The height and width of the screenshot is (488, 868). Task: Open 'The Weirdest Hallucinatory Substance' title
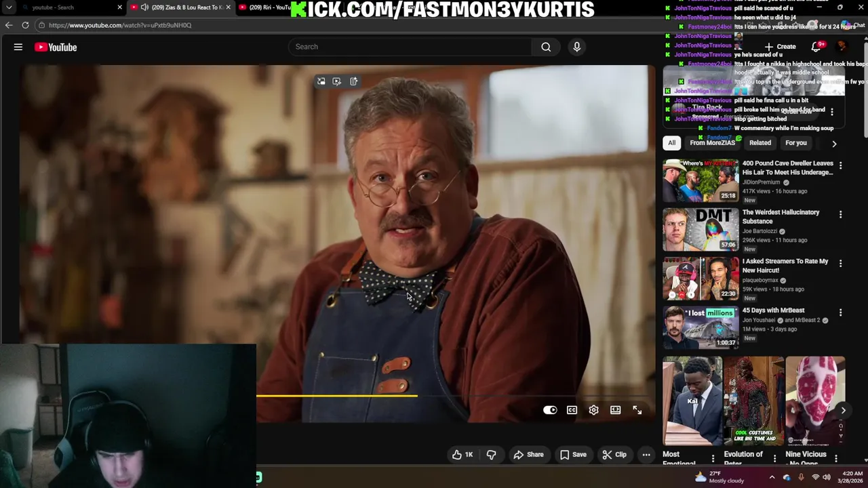tap(781, 217)
